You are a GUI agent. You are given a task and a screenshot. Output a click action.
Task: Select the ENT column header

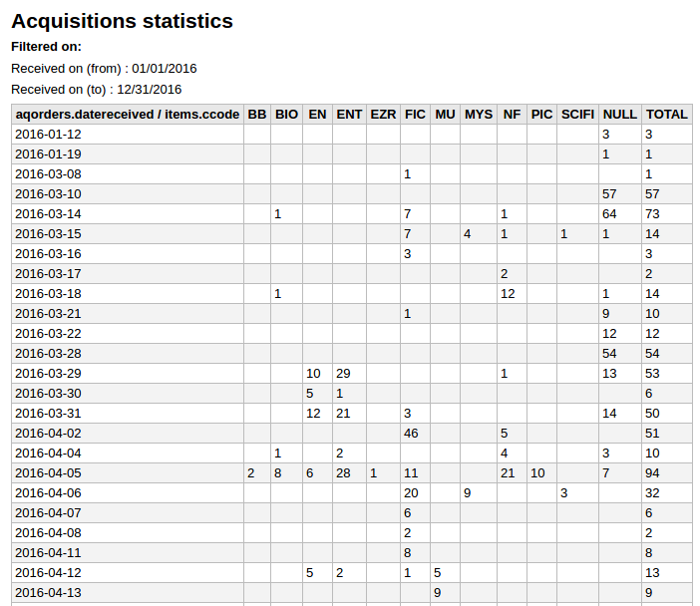click(x=349, y=115)
